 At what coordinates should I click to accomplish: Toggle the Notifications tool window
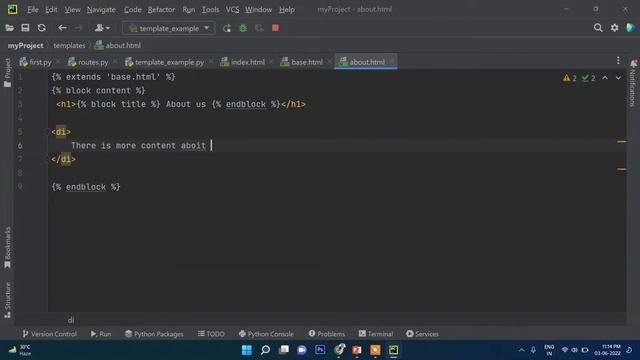click(633, 83)
